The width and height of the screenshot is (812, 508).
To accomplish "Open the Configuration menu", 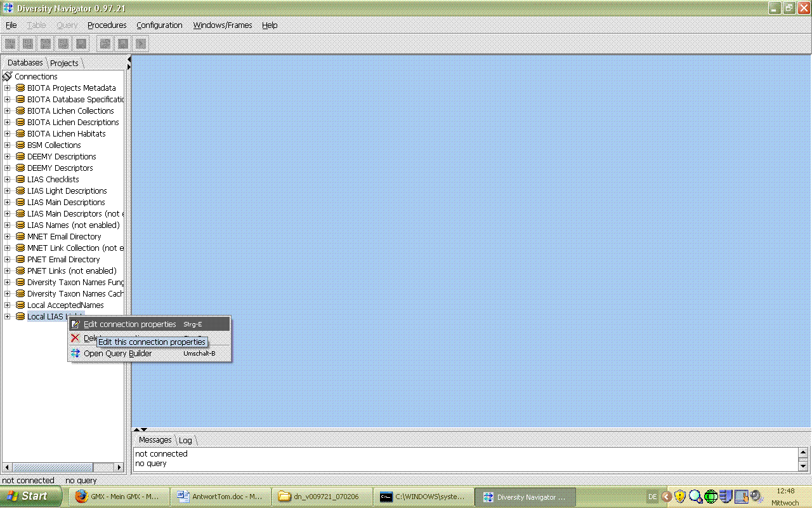I will (159, 25).
